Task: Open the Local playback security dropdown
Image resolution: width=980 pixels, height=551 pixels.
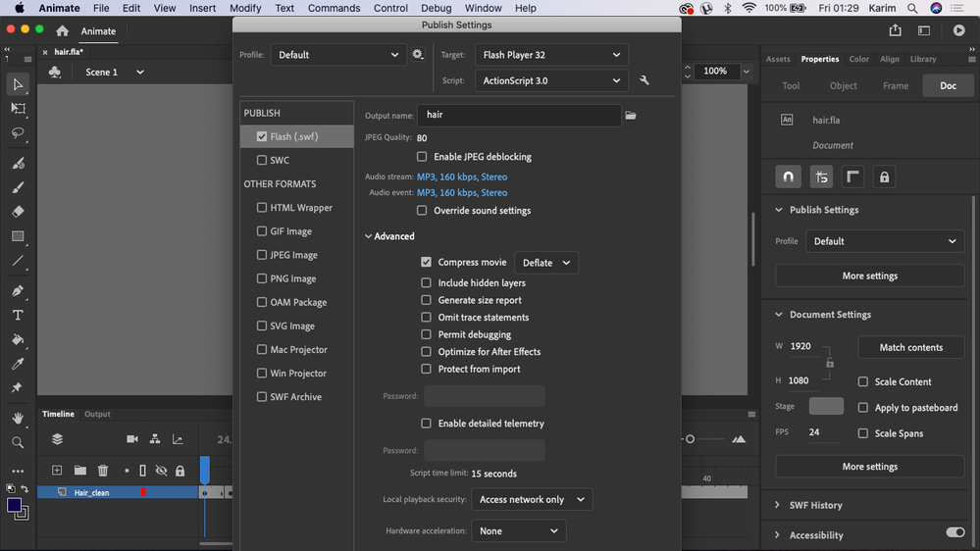Action: click(532, 500)
